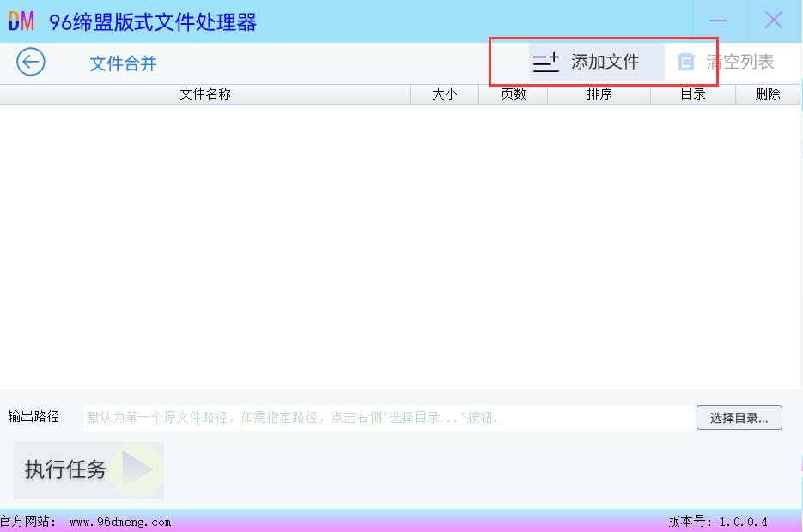The height and width of the screenshot is (532, 803).
Task: Click the back arrow icon
Action: [31, 62]
